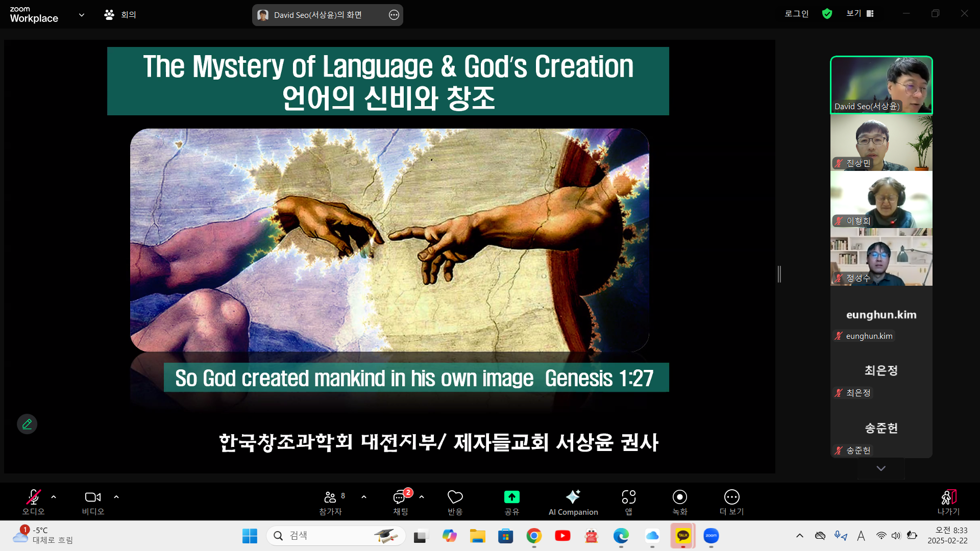Open Zoom Workplace dropdown chevron
980x551 pixels.
82,15
